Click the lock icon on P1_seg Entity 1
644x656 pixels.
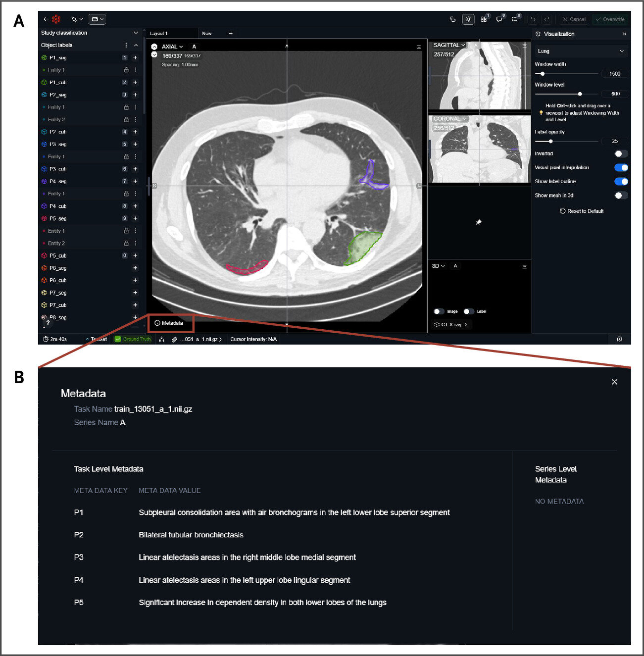[126, 70]
